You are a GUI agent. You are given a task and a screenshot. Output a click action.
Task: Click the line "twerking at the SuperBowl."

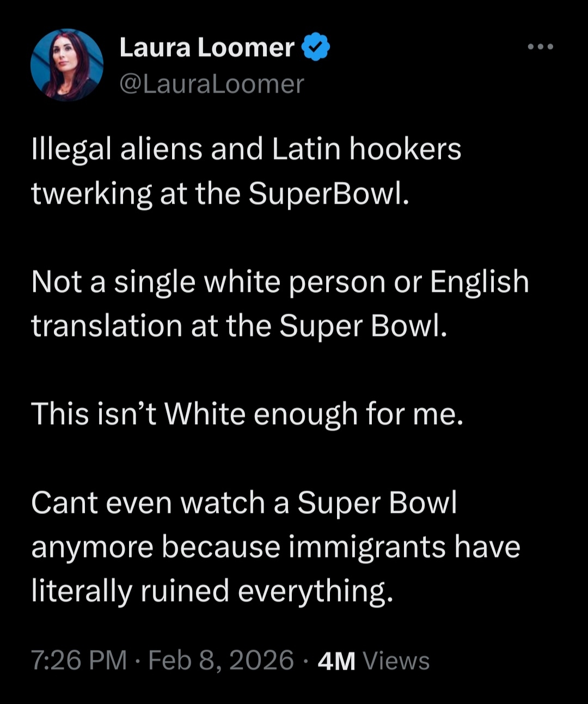[x=220, y=193]
